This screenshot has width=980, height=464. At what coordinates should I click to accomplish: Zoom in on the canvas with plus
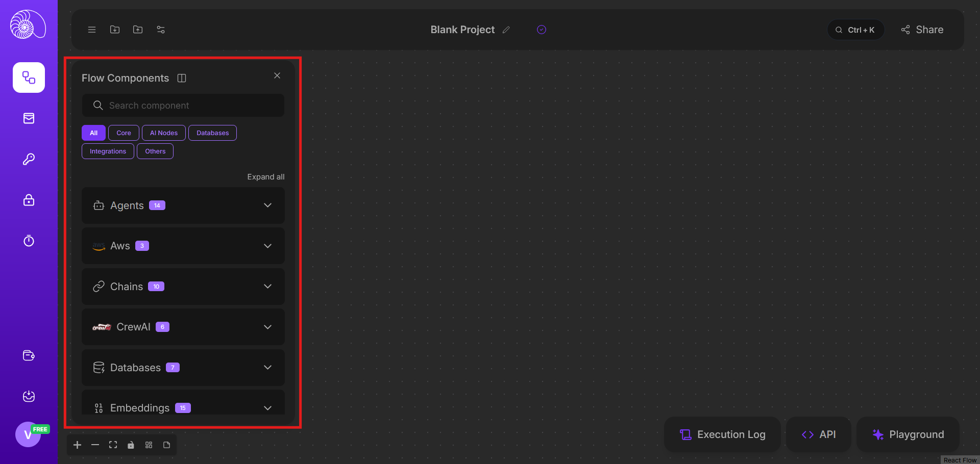(x=78, y=445)
